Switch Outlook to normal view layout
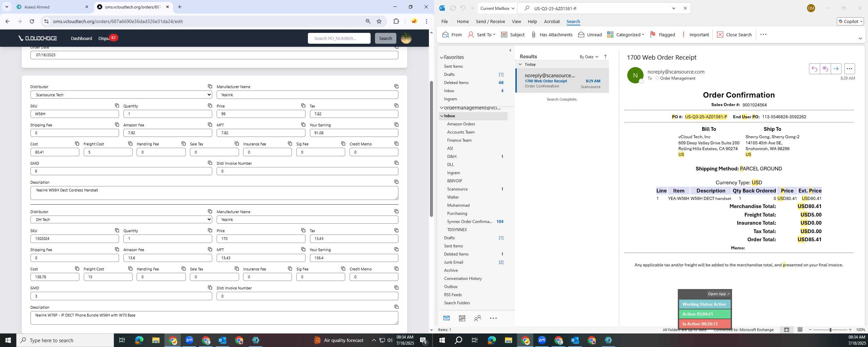The height and width of the screenshot is (347, 868). 787,330
